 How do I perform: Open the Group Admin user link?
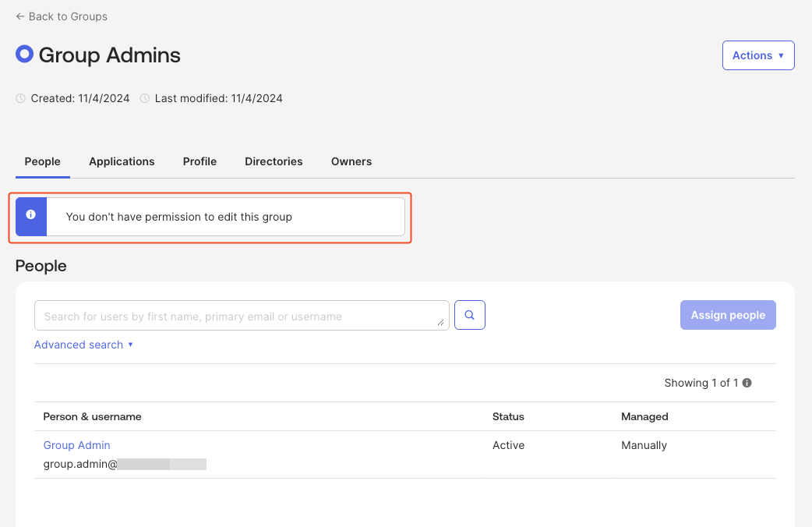click(x=76, y=445)
